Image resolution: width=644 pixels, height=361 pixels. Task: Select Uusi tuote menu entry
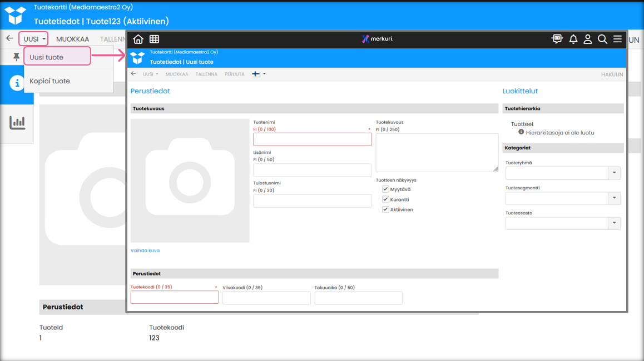[x=57, y=57]
